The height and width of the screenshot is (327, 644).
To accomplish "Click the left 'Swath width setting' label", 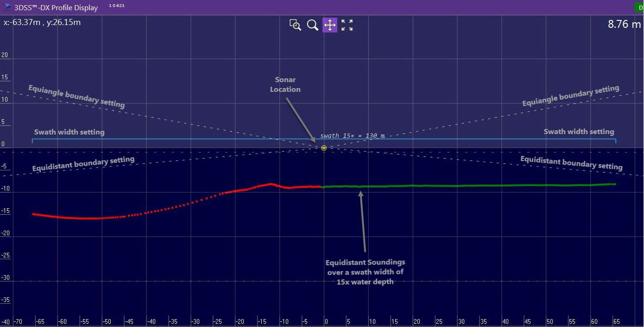I will 69,132.
